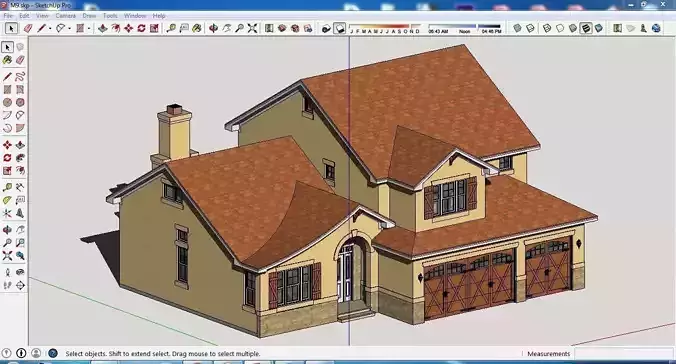Open the globe geo-location icon in toolbar
Image resolution: width=676 pixels, height=364 pixels.
click(656, 28)
